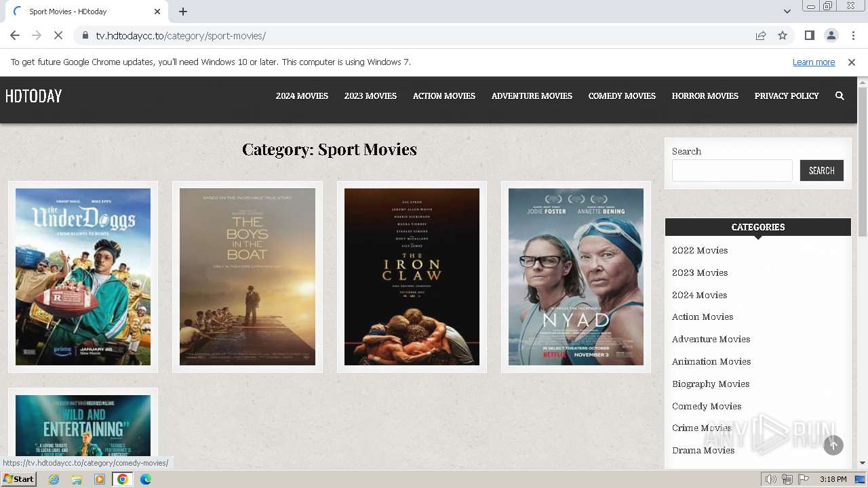
Task: Open the tab search dropdown arrow
Action: point(787,12)
